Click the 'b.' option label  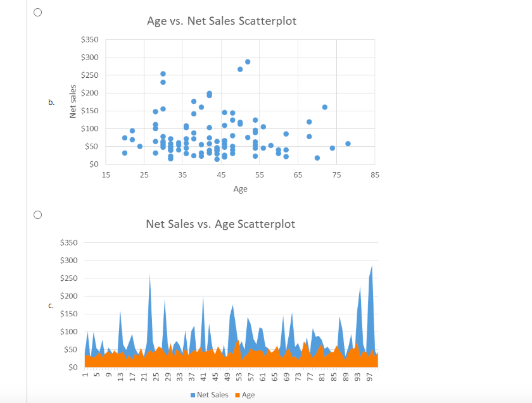click(51, 102)
